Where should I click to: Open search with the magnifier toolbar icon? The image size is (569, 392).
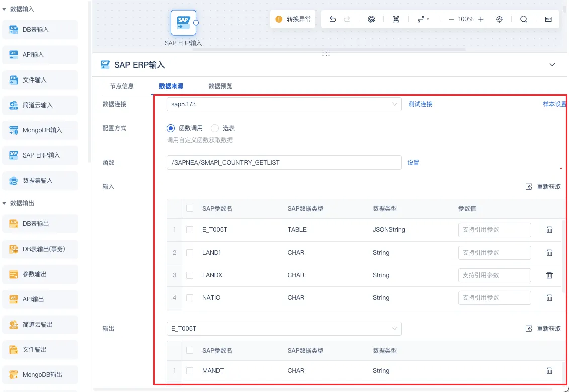coord(524,19)
